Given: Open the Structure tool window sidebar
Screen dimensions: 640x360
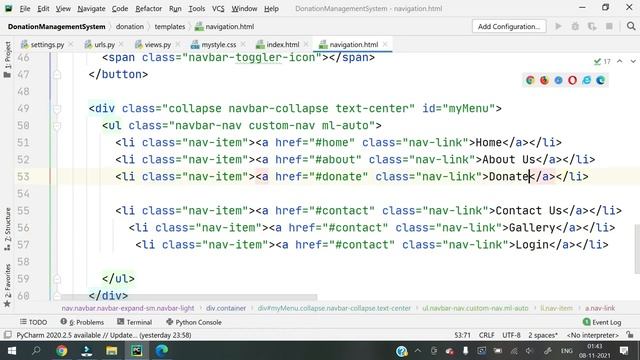Looking at the screenshot, I should click(x=7, y=229).
